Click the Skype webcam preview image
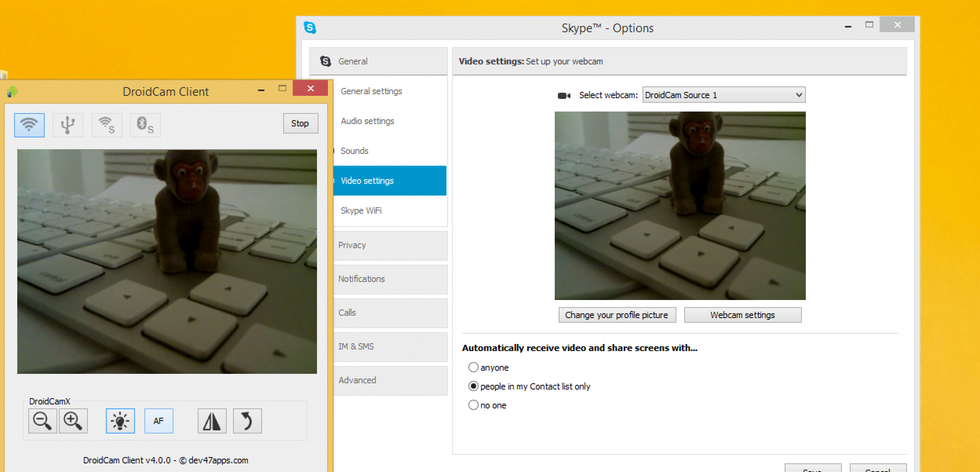The height and width of the screenshot is (472, 980). pos(680,206)
